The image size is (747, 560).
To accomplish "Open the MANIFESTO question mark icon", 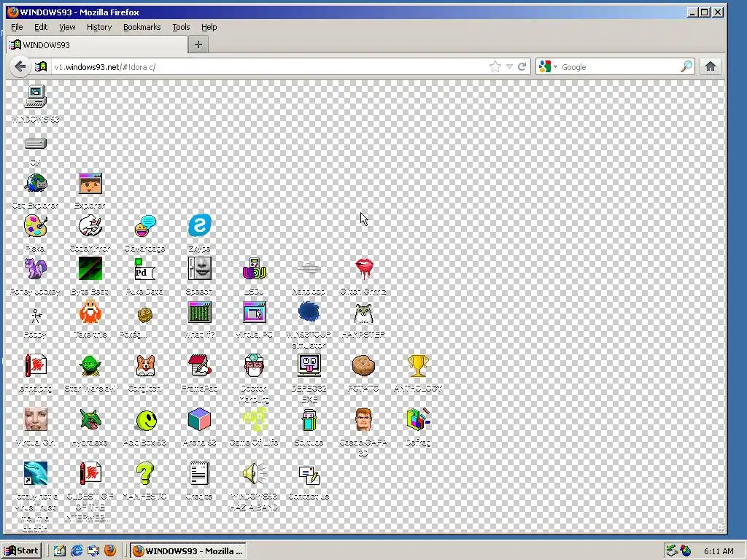I will (x=145, y=473).
